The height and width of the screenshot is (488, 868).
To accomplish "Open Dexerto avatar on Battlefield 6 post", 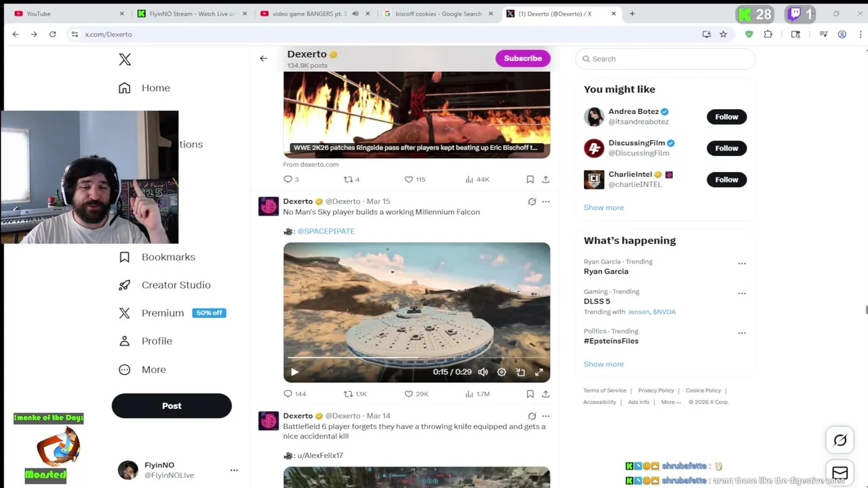I will (269, 421).
